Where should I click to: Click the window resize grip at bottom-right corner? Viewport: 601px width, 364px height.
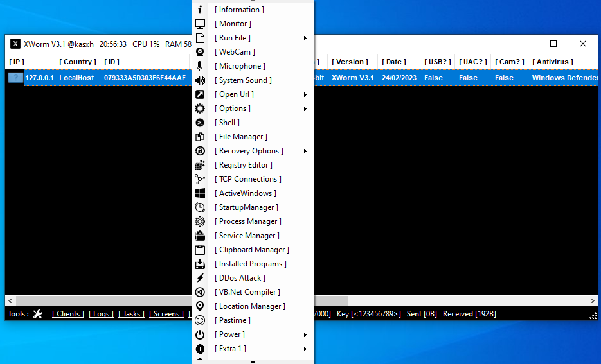(593, 316)
